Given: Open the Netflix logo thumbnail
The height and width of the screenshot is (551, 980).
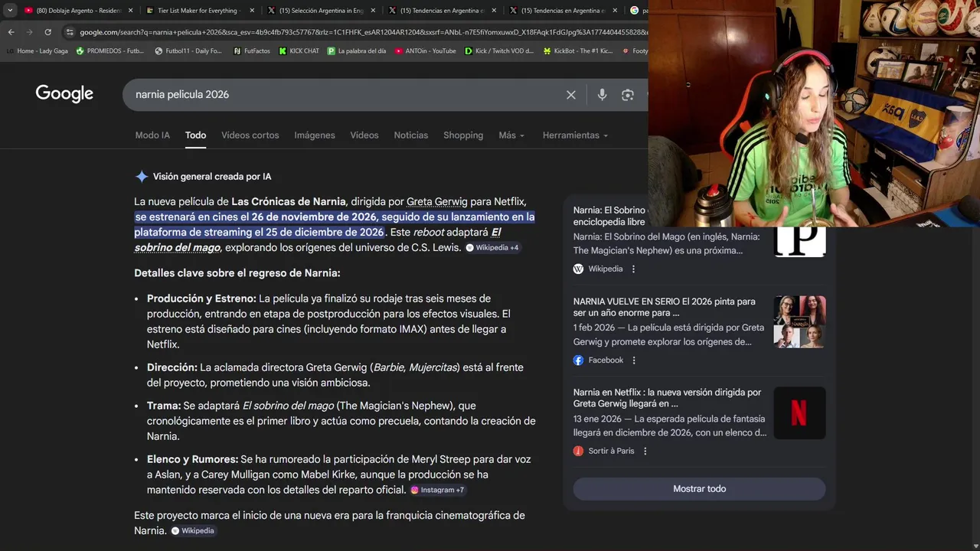Looking at the screenshot, I should [x=799, y=413].
